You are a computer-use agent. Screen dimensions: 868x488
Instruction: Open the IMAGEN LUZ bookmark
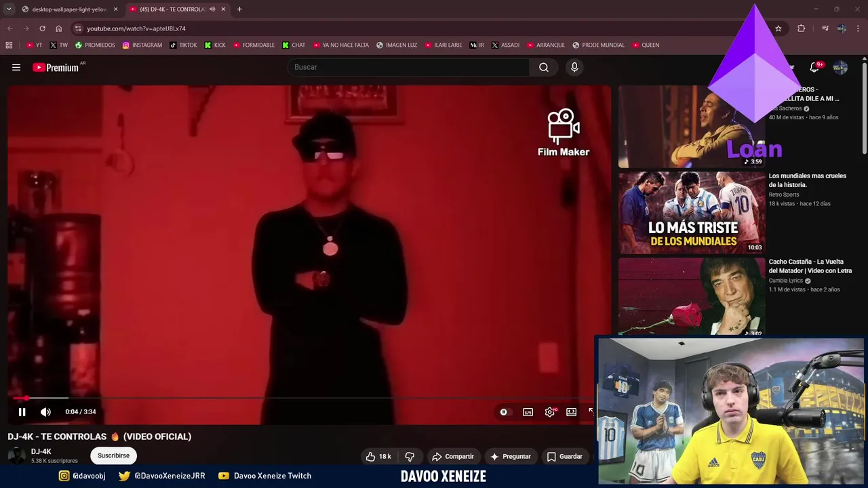(397, 45)
